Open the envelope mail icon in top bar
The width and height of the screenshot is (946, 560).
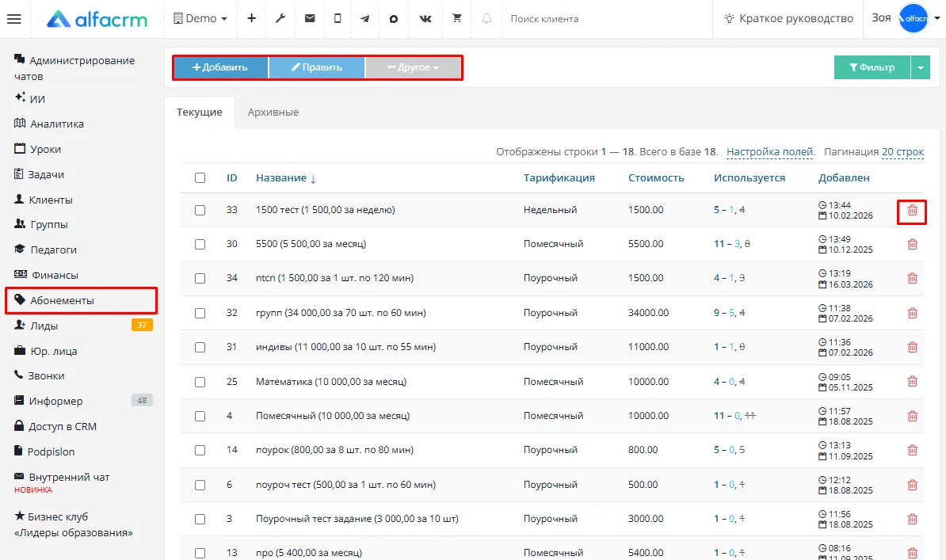310,19
